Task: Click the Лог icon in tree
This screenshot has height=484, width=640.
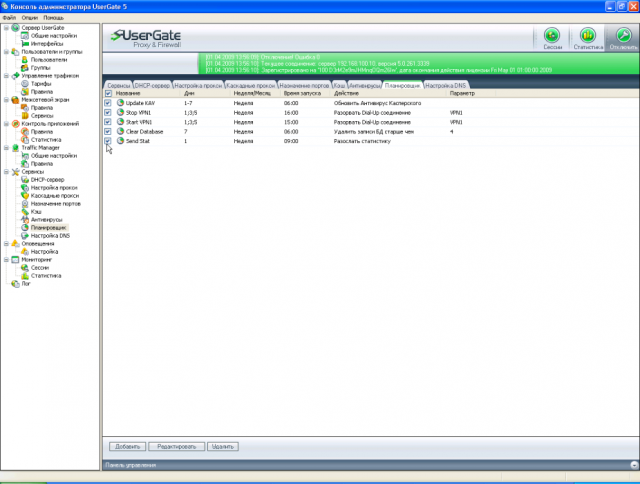Action: tap(16, 284)
